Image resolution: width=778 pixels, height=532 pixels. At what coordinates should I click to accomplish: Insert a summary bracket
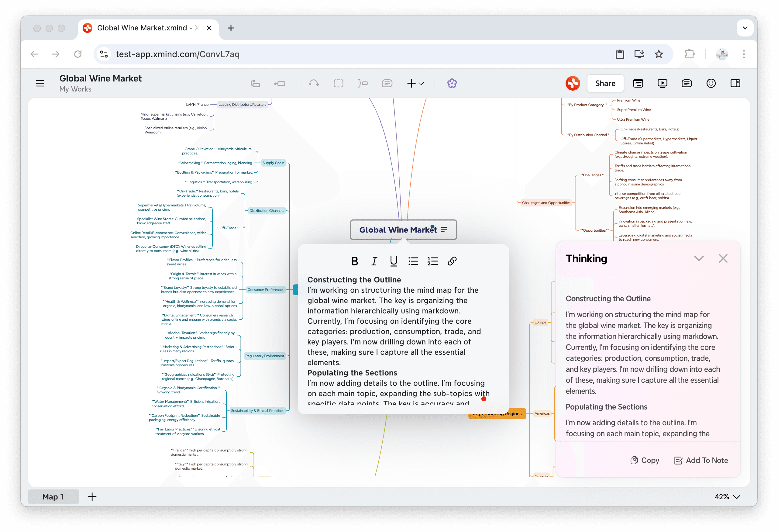pos(363,83)
